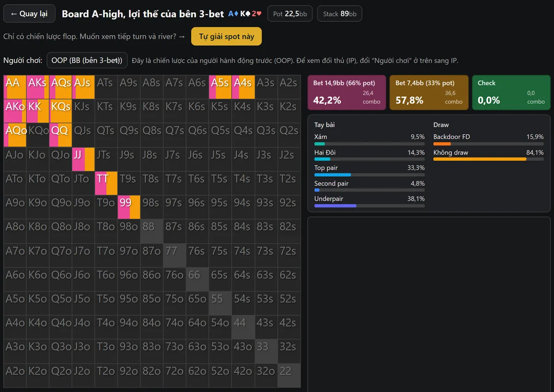The width and height of the screenshot is (554, 392).
Task: Select the Check action card
Action: pos(511,92)
